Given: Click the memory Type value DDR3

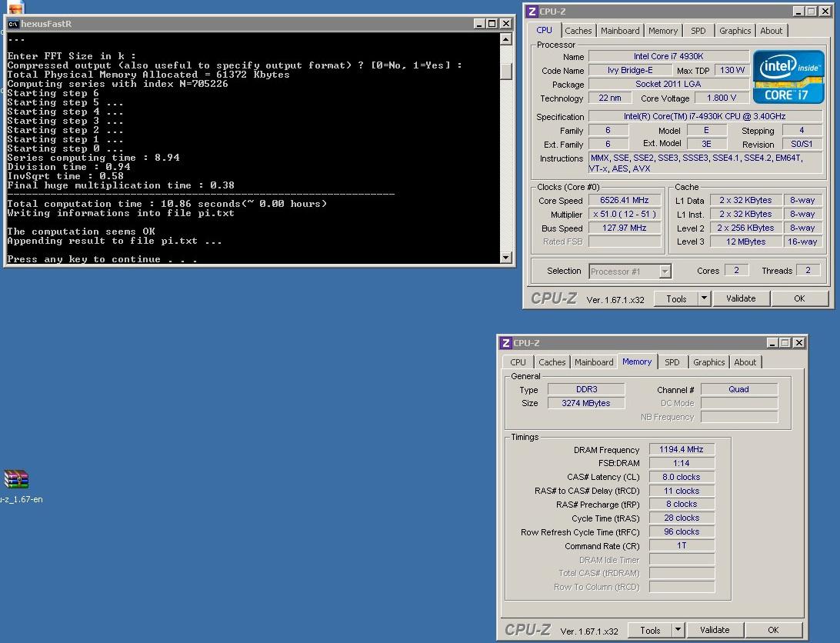Looking at the screenshot, I should [x=586, y=389].
